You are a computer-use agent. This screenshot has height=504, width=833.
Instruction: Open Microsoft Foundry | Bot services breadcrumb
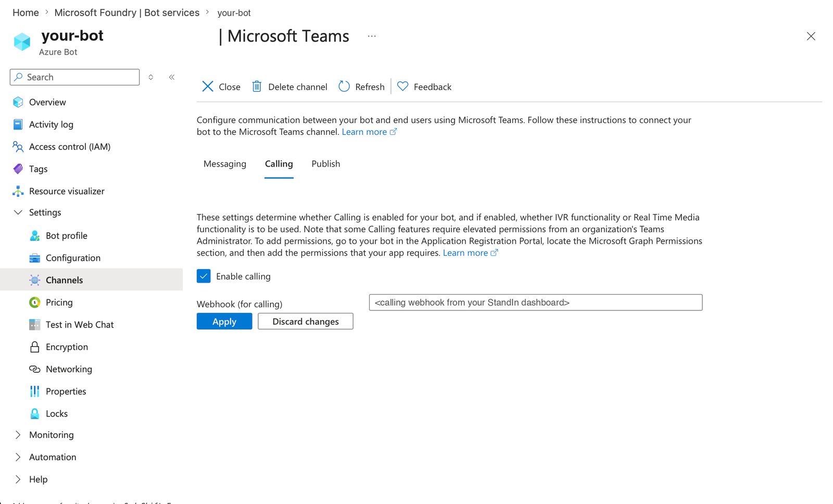(x=127, y=12)
